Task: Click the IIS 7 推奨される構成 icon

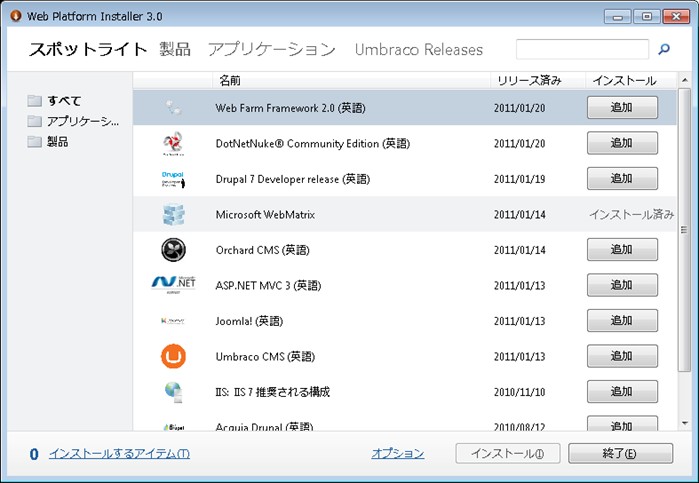Action: [x=173, y=392]
